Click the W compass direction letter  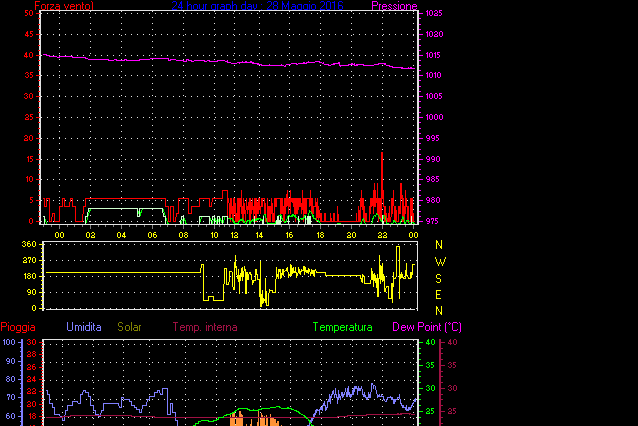point(440,262)
